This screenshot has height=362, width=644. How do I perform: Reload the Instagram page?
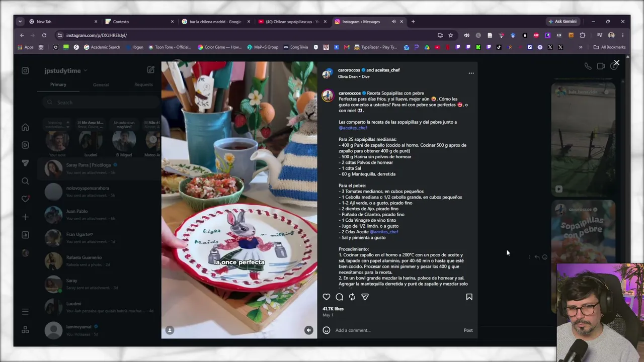(x=44, y=35)
